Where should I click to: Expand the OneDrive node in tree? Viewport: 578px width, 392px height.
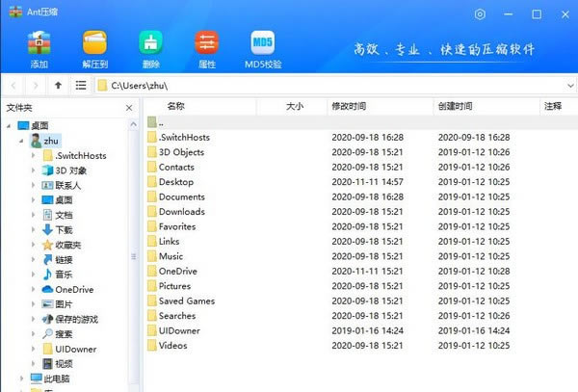coord(34,289)
